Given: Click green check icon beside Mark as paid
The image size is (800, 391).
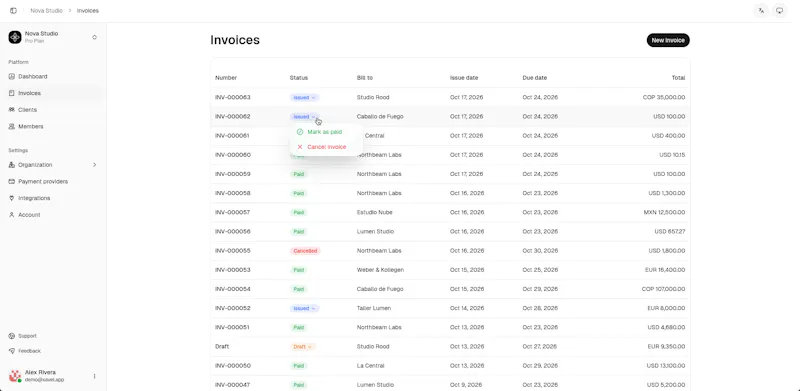Looking at the screenshot, I should [x=300, y=132].
